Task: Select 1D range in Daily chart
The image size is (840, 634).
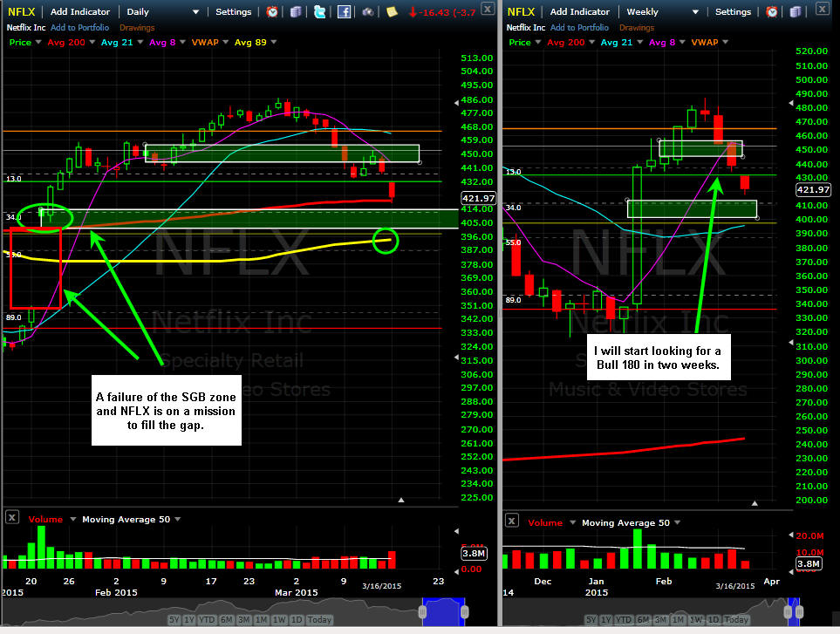Action: [x=297, y=619]
